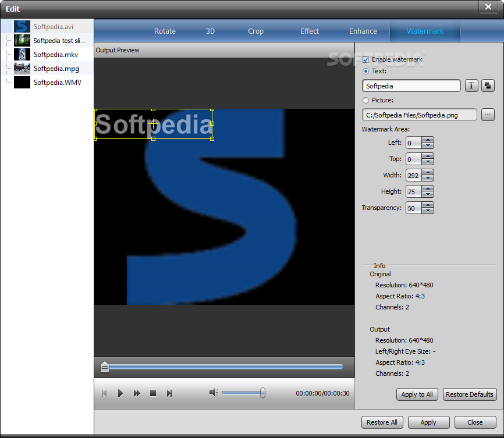Increase the Width value spinner
Image resolution: width=504 pixels, height=438 pixels.
click(x=428, y=172)
